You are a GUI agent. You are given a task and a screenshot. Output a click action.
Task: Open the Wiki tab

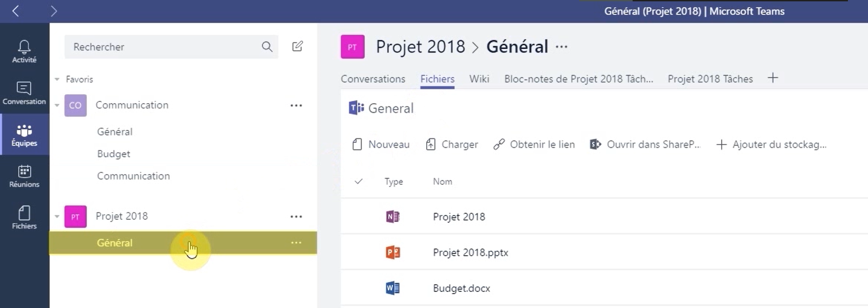pyautogui.click(x=479, y=79)
